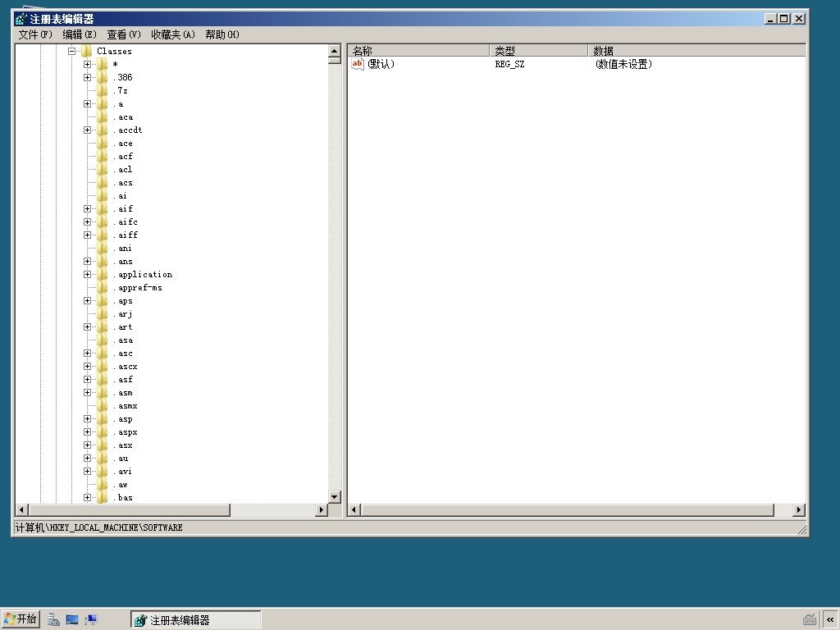Image resolution: width=840 pixels, height=630 pixels.
Task: Expand the .aifc key node
Action: point(87,221)
